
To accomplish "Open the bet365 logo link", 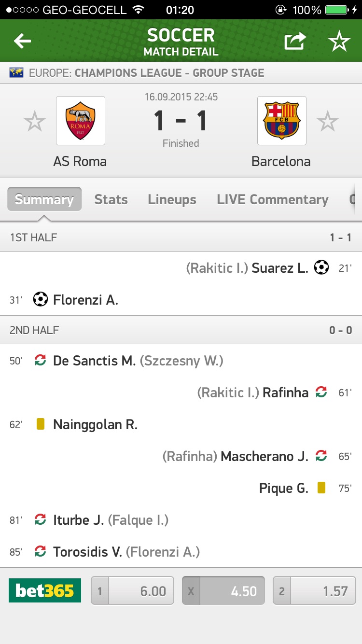I will tap(45, 590).
